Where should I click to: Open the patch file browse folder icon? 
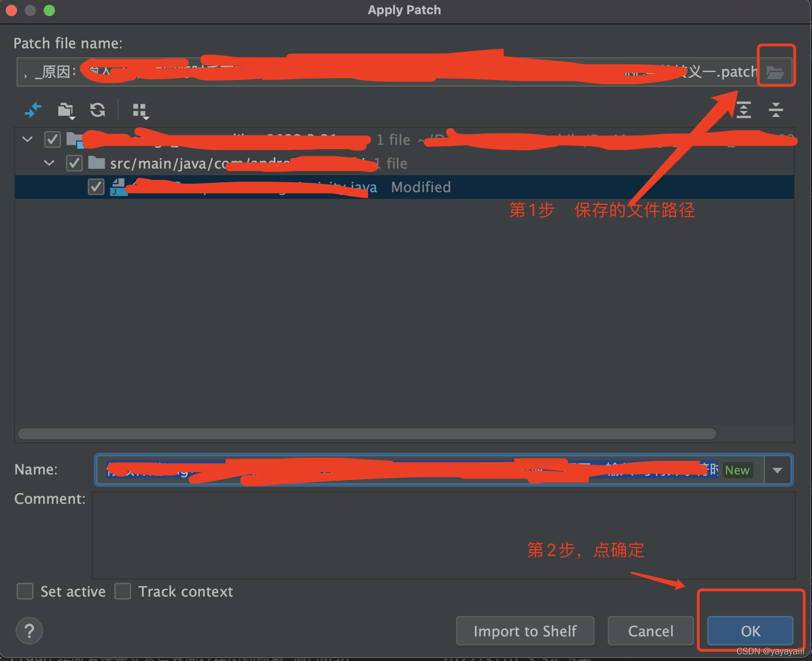click(x=775, y=72)
